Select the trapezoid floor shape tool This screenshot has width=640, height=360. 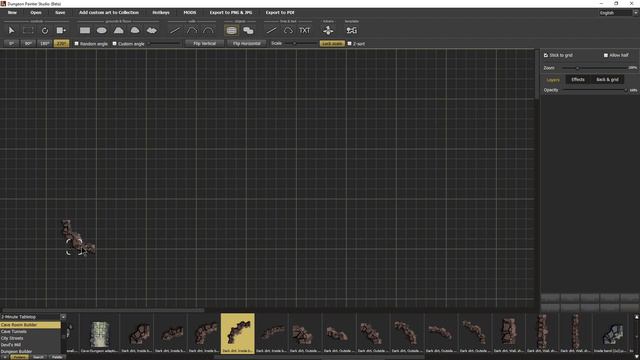point(118,30)
